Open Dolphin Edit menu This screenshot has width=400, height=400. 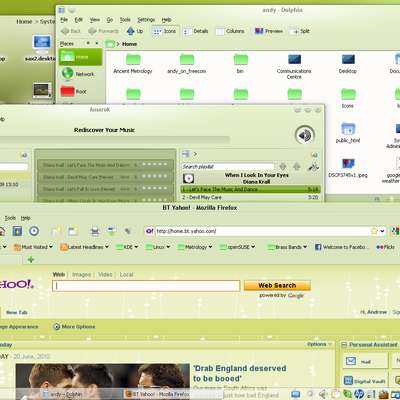pyautogui.click(x=79, y=20)
